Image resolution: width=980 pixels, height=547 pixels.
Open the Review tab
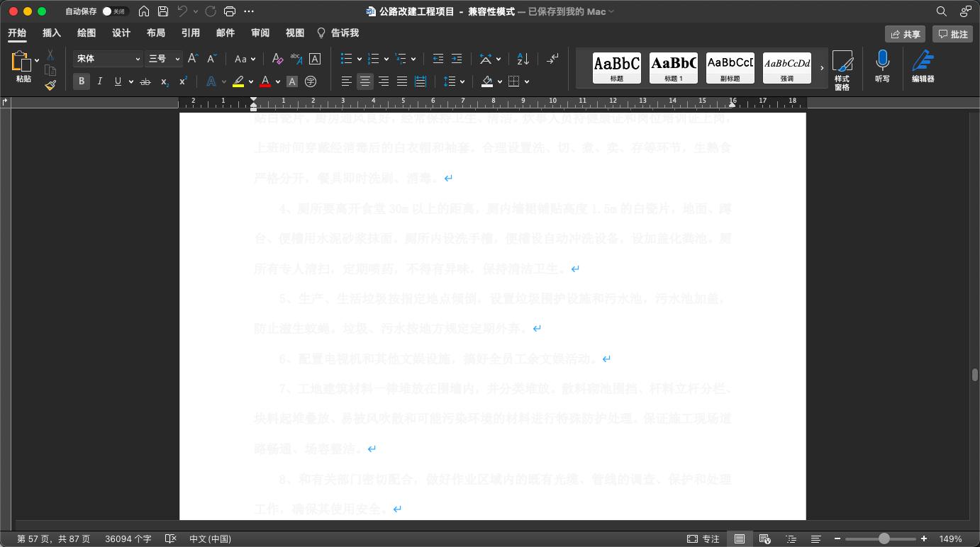[x=260, y=33]
